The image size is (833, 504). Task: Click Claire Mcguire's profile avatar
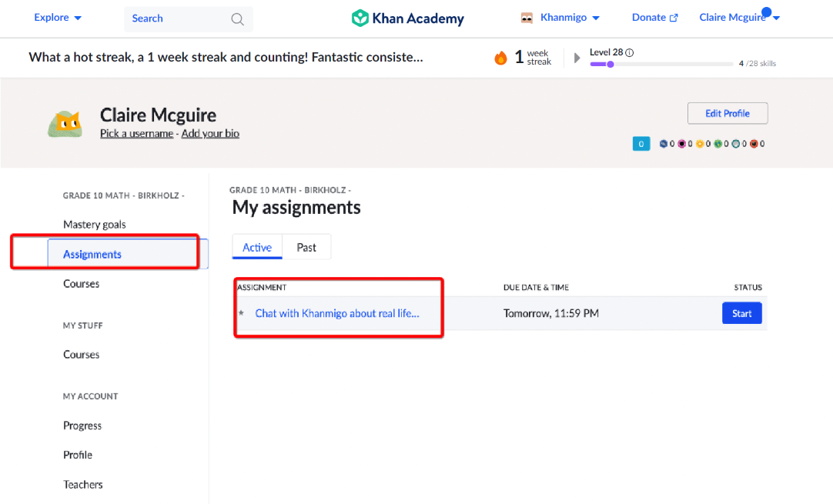pos(65,125)
